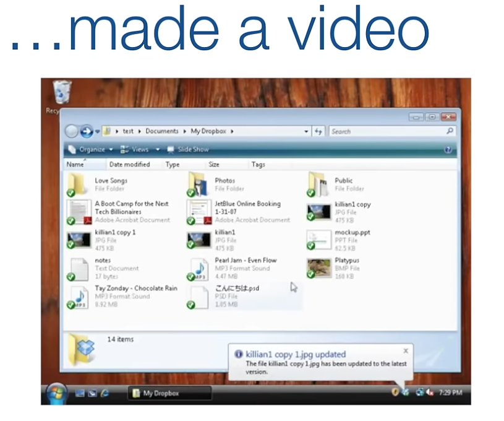Click the mockup.ppt file icon

click(318, 240)
